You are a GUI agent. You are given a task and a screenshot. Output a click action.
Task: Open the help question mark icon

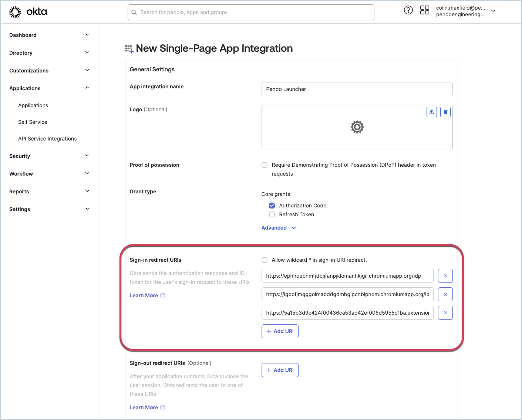click(408, 10)
